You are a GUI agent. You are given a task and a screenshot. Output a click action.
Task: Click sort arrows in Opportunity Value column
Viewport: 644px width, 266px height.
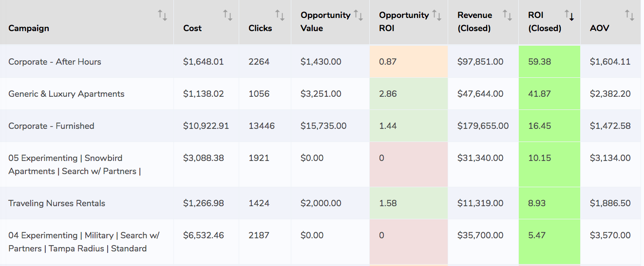pos(359,16)
